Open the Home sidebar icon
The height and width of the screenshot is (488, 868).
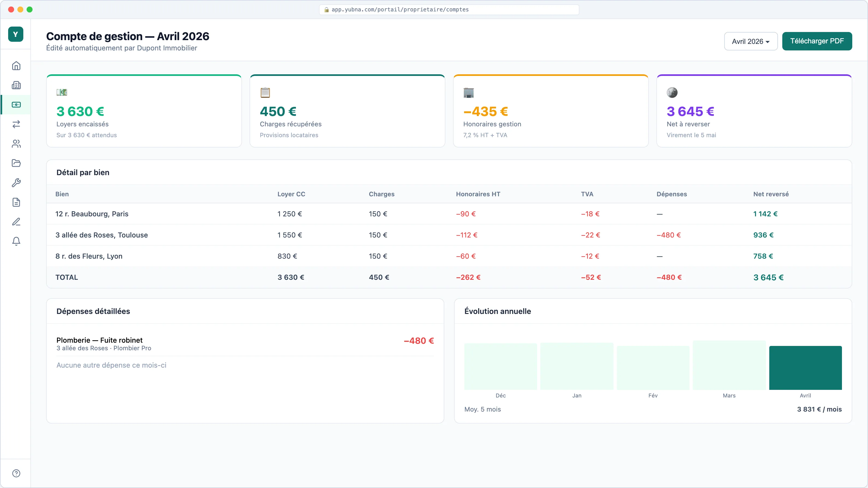pyautogui.click(x=16, y=66)
